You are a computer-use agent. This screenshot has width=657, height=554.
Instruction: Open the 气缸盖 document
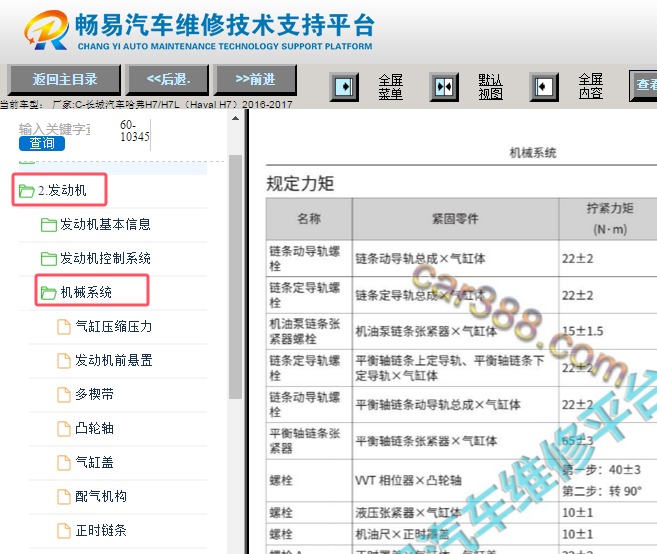94,462
